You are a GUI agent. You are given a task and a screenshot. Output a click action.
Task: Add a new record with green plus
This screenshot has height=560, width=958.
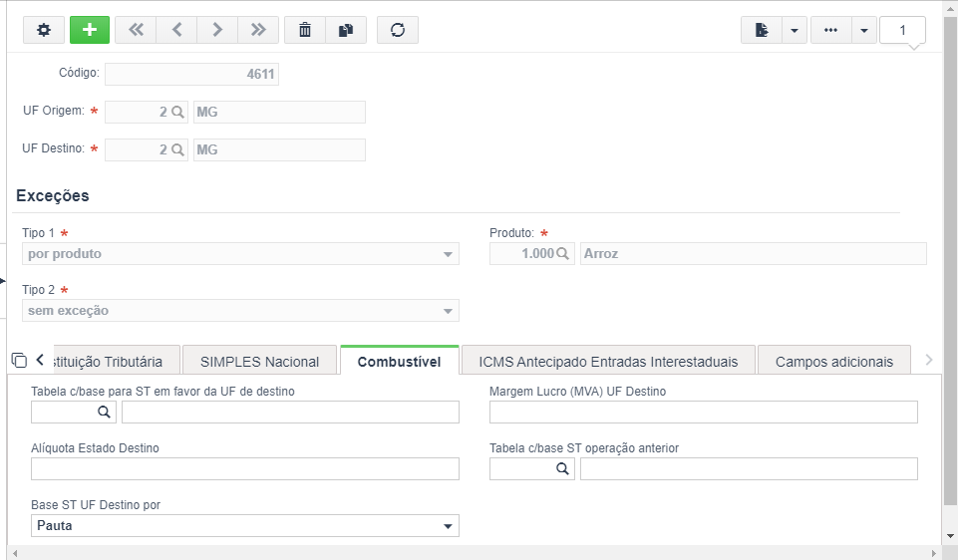[x=90, y=30]
